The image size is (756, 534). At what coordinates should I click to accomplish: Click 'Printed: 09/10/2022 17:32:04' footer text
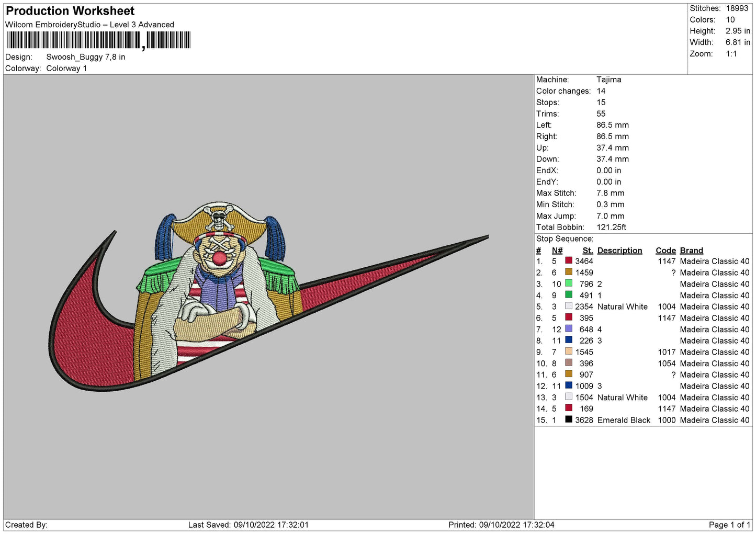click(x=501, y=525)
